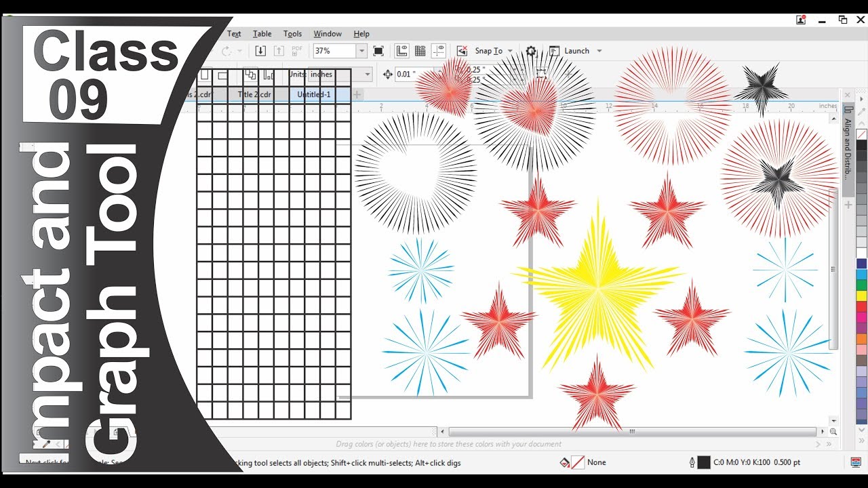Image resolution: width=868 pixels, height=488 pixels.
Task: Add a docker using the plus icon
Action: [848, 204]
